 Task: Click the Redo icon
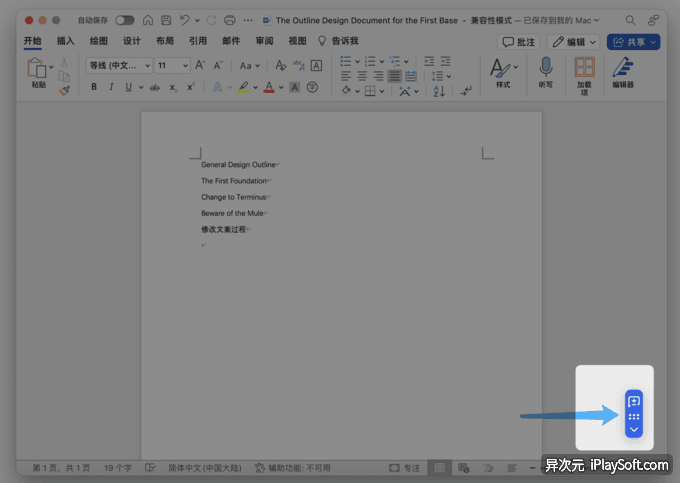point(212,20)
